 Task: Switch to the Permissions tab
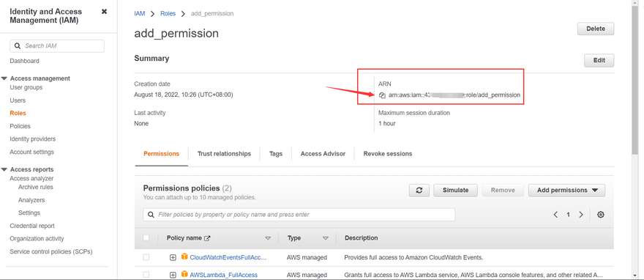tap(162, 154)
